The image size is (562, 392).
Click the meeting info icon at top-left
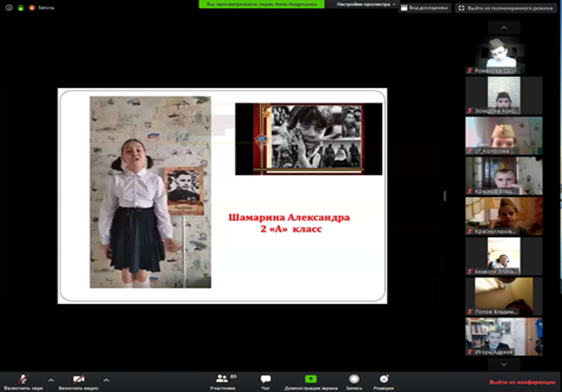click(x=9, y=8)
